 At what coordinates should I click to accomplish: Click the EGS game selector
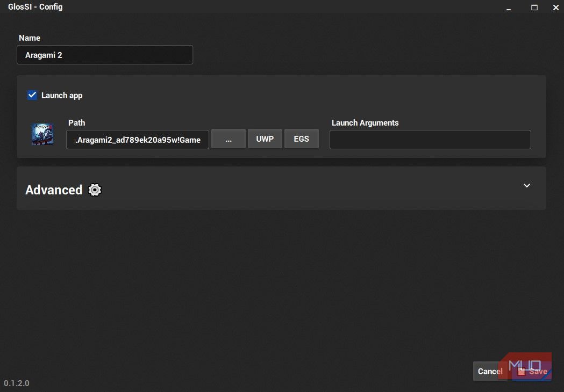302,139
